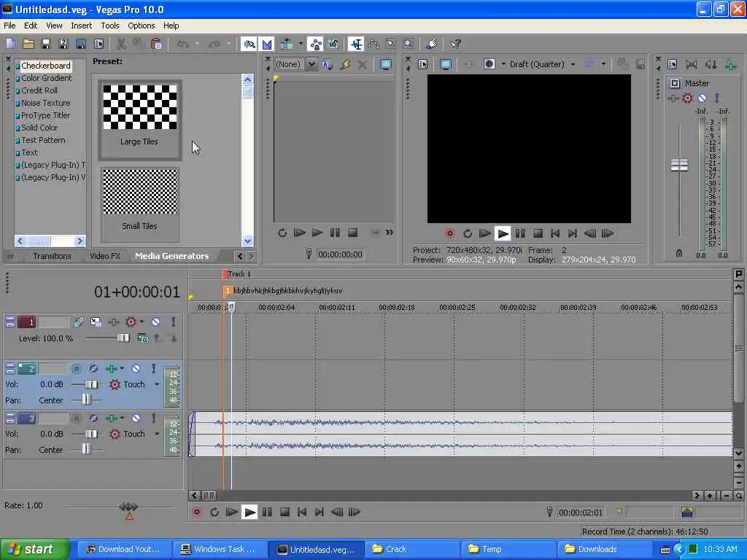Viewport: 747px width, 560px height.
Task: Open the Edit menu
Action: tap(31, 26)
